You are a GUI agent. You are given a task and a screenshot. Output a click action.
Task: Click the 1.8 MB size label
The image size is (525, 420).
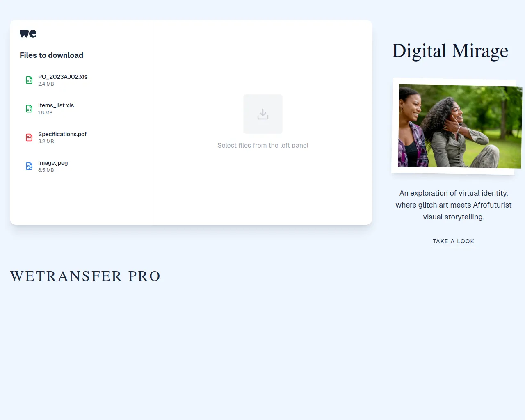point(46,113)
